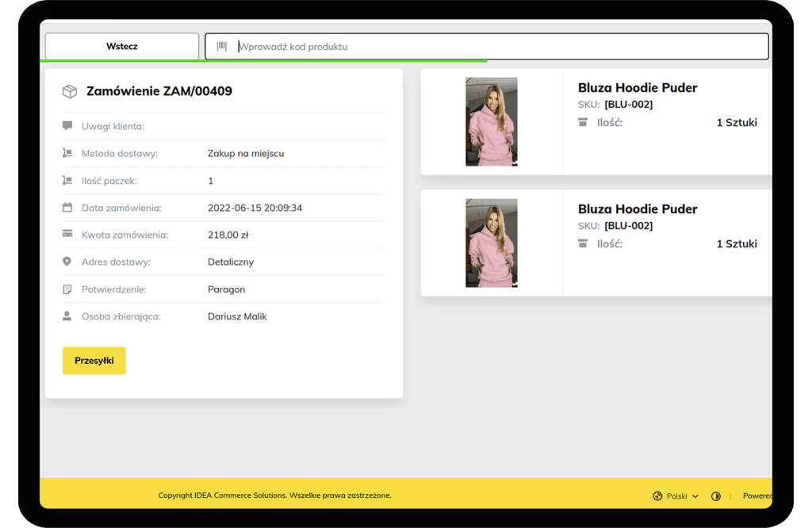Click the trolley icon next to Metoda dostawy
This screenshot has height=528, width=812.
click(67, 153)
